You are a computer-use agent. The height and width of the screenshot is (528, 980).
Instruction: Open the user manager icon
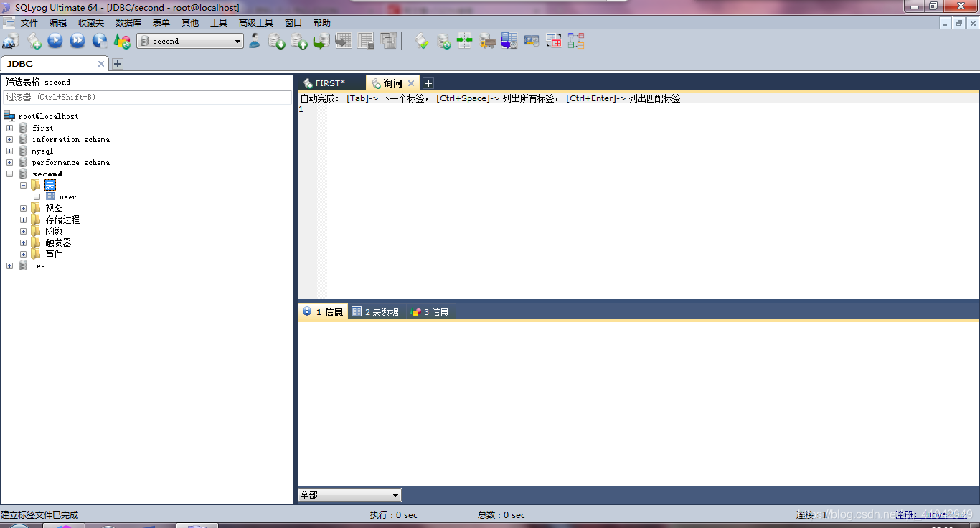point(255,41)
